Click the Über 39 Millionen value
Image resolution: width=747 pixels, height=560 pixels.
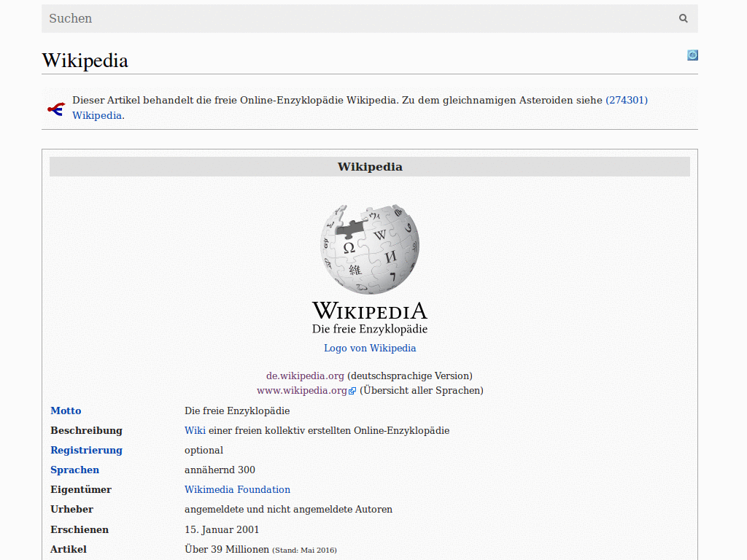pyautogui.click(x=227, y=549)
